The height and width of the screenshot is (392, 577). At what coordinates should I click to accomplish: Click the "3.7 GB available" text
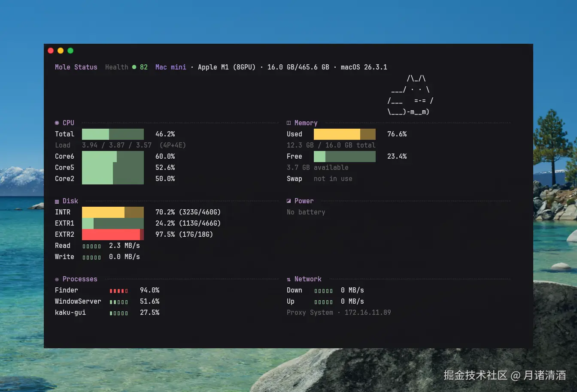coord(318,168)
